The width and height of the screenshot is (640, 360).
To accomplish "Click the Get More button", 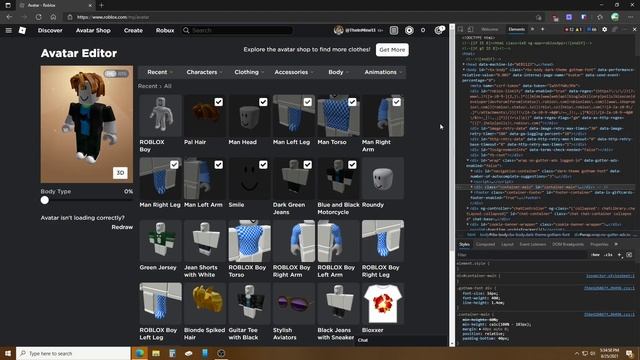I will coord(392,50).
